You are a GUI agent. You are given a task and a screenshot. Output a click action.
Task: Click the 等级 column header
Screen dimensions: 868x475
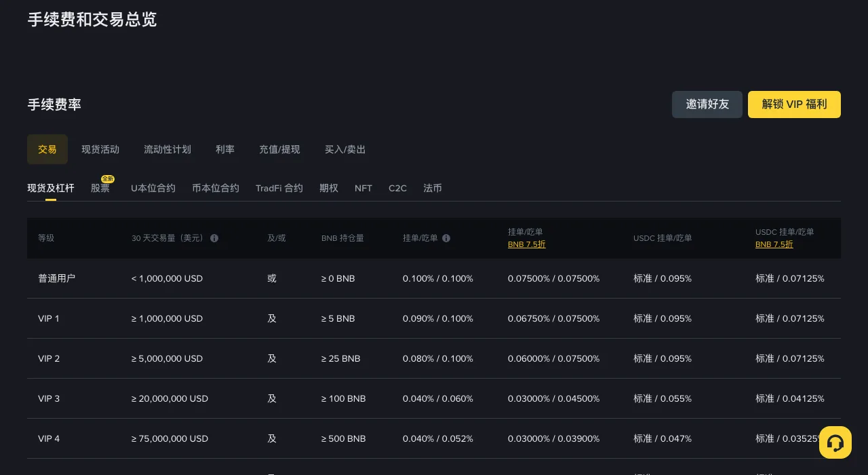coord(46,238)
